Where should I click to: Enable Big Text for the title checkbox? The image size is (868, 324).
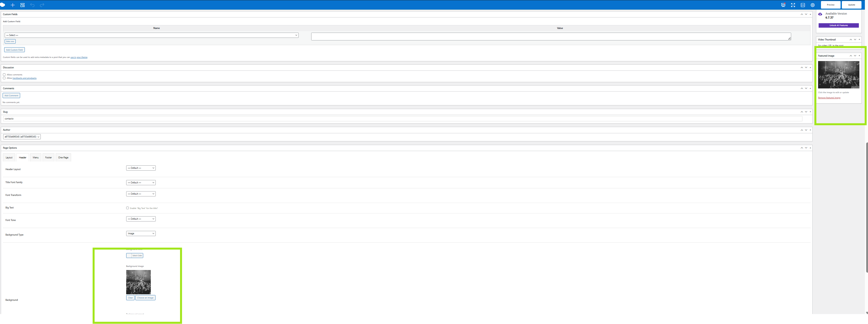coord(127,208)
